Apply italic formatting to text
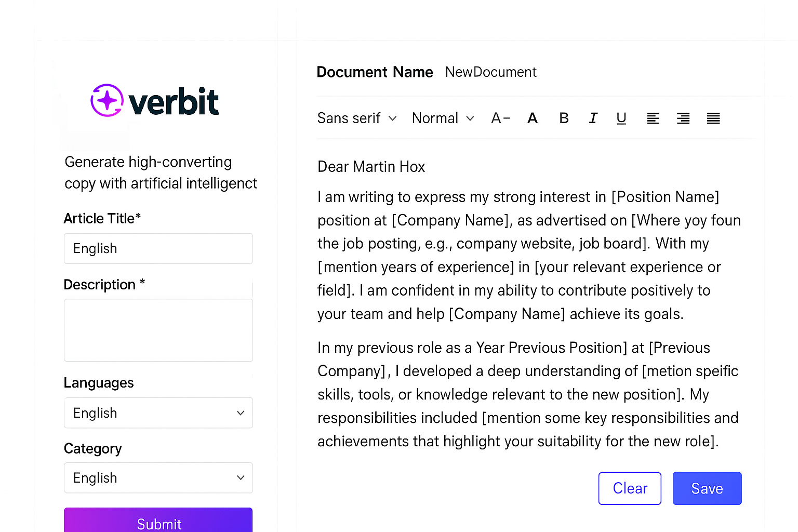The width and height of the screenshot is (798, 532). point(593,118)
